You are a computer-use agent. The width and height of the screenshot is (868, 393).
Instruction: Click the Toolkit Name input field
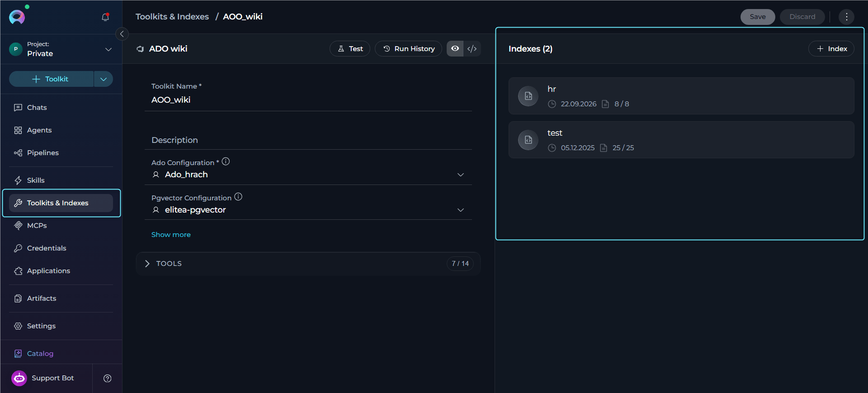click(x=308, y=100)
